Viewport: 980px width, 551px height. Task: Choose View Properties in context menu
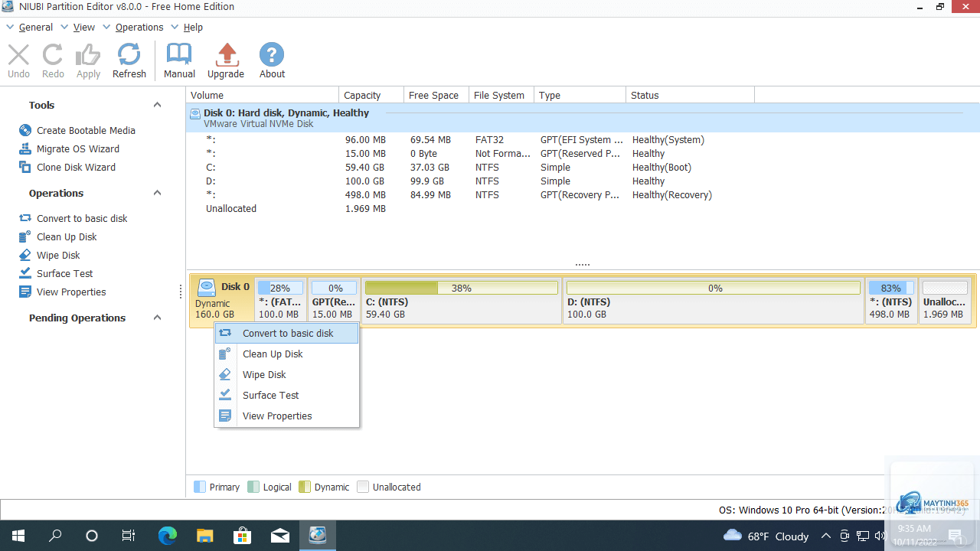tap(286, 416)
